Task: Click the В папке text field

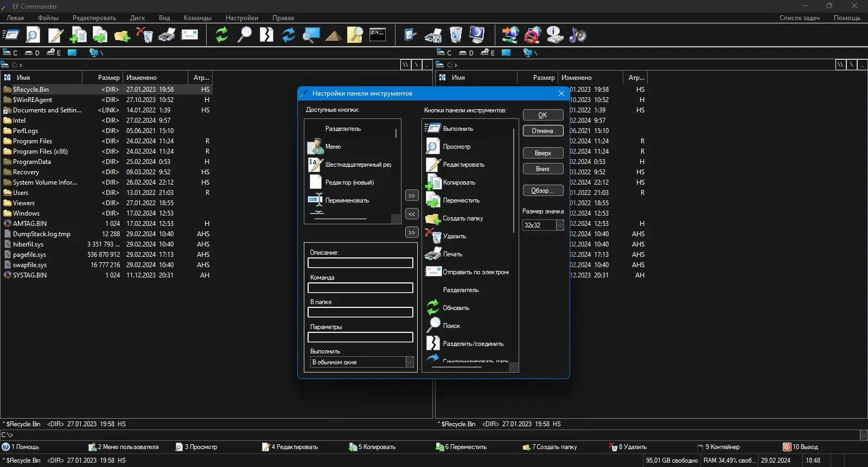Action: [360, 312]
